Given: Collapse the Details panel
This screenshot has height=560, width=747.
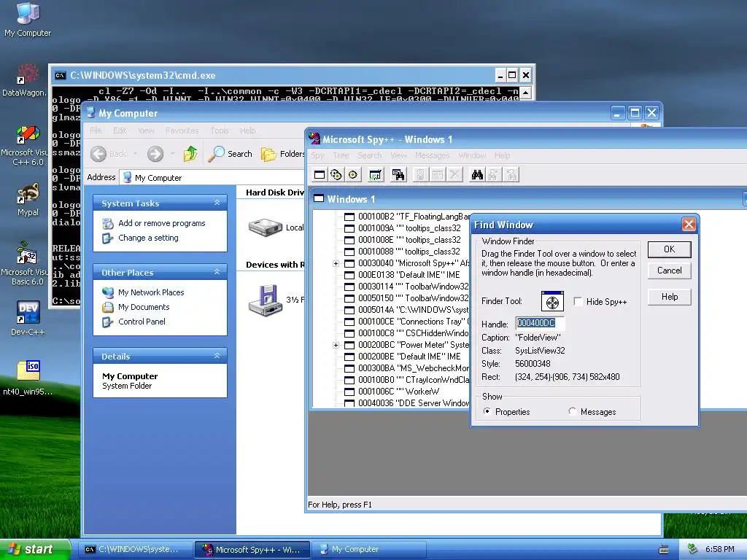Looking at the screenshot, I should tap(217, 356).
